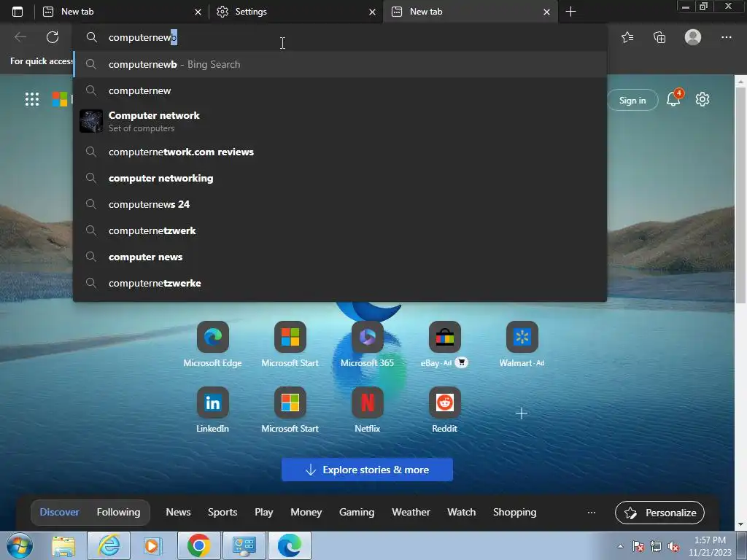Open Windows Media Player from taskbar
This screenshot has height=560, width=747.
pyautogui.click(x=152, y=545)
